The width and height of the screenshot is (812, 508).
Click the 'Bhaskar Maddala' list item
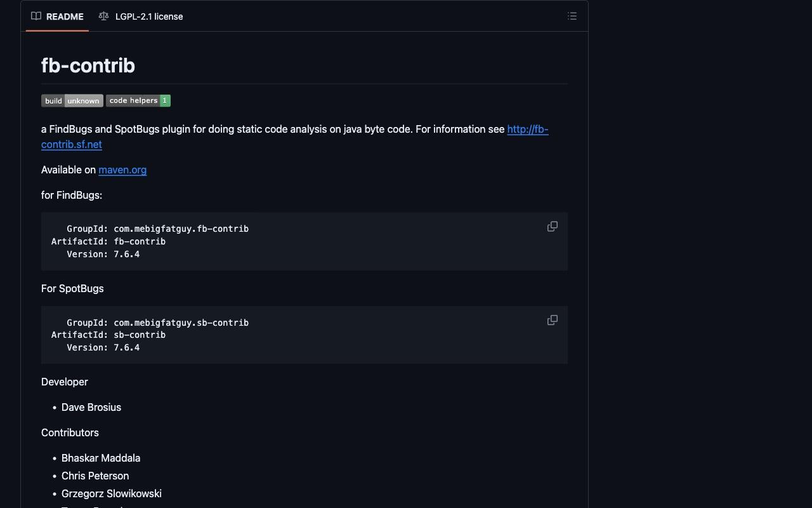(x=101, y=458)
